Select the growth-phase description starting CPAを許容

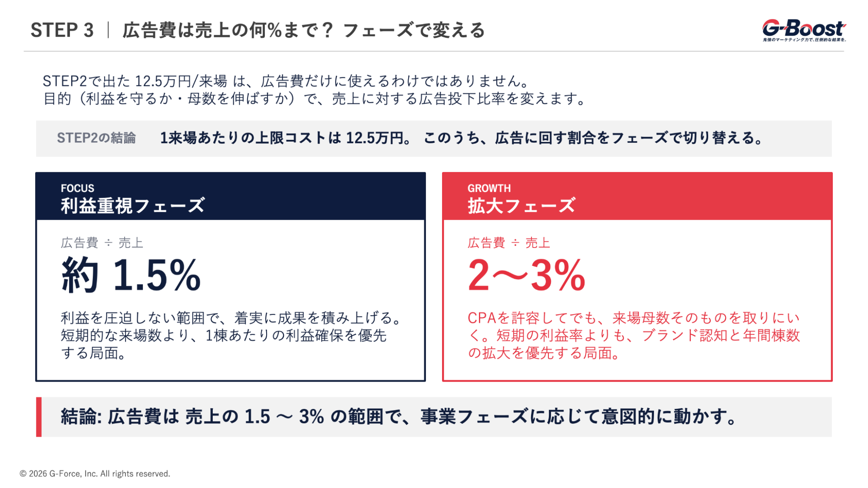634,336
